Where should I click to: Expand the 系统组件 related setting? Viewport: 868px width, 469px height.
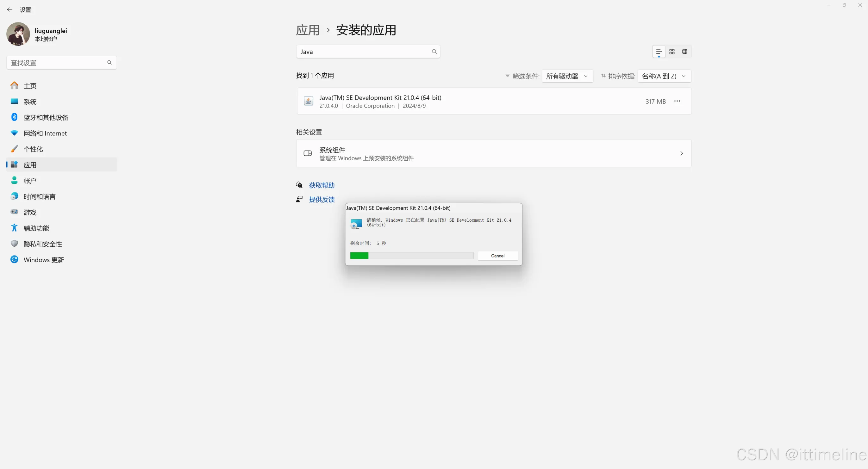(x=494, y=153)
